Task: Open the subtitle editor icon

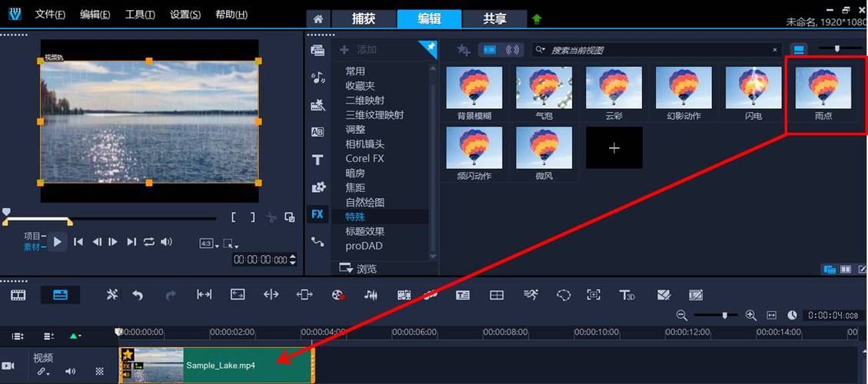Action: [x=462, y=295]
